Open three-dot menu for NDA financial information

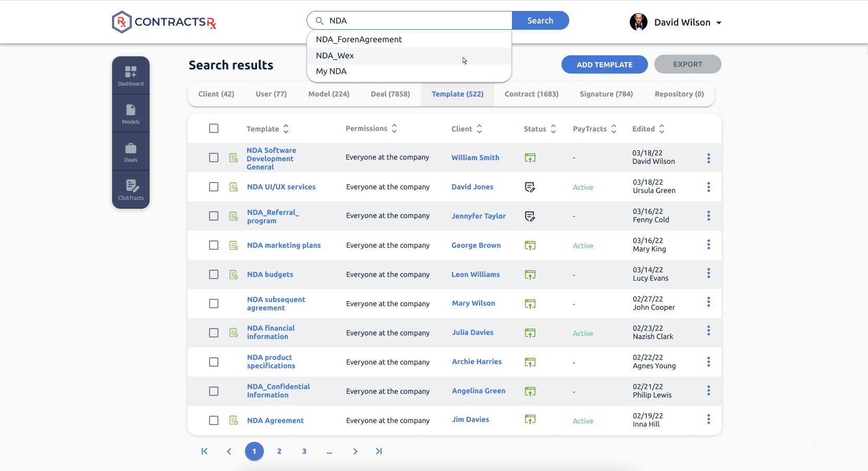pyautogui.click(x=708, y=331)
